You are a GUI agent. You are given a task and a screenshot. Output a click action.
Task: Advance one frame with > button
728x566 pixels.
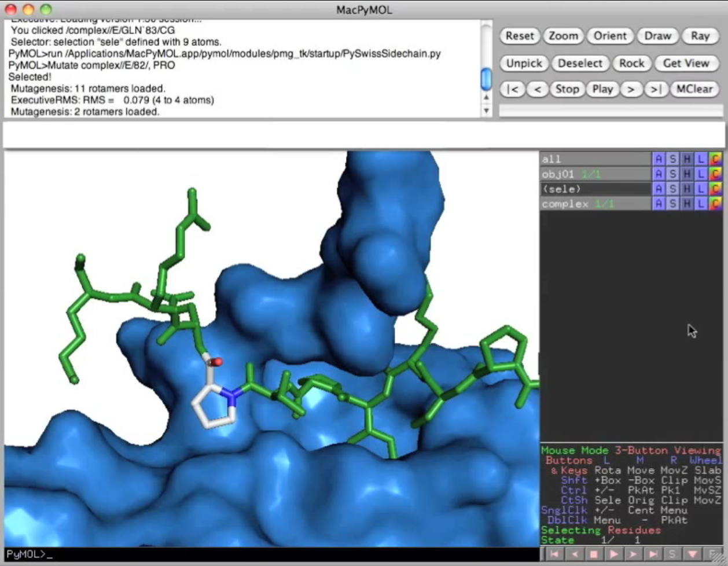click(x=631, y=89)
